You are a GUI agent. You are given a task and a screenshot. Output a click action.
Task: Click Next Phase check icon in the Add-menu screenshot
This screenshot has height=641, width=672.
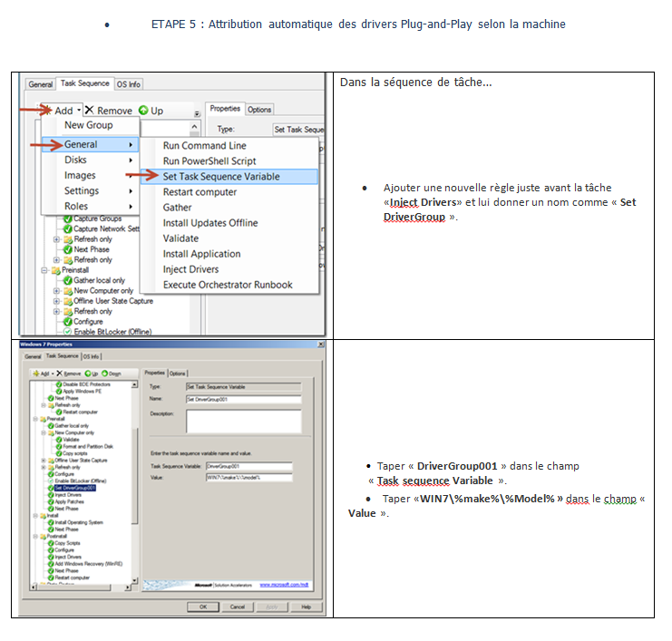point(68,249)
